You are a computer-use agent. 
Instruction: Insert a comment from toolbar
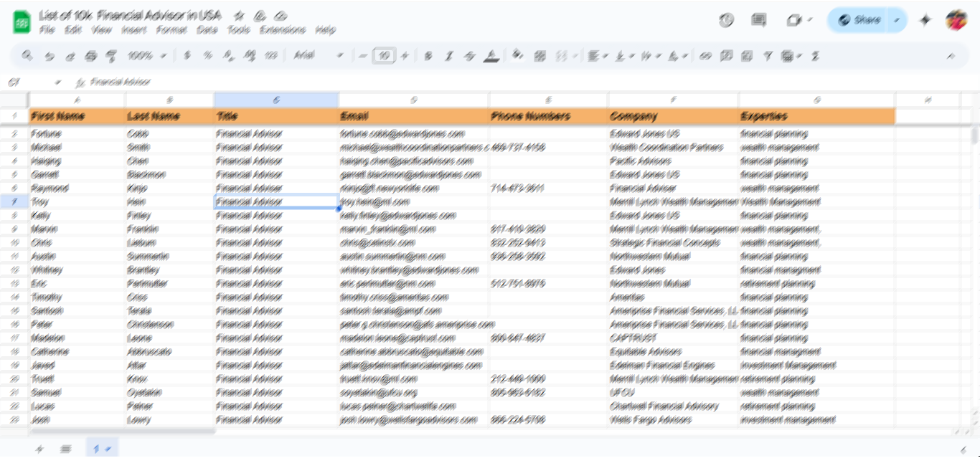(726, 56)
